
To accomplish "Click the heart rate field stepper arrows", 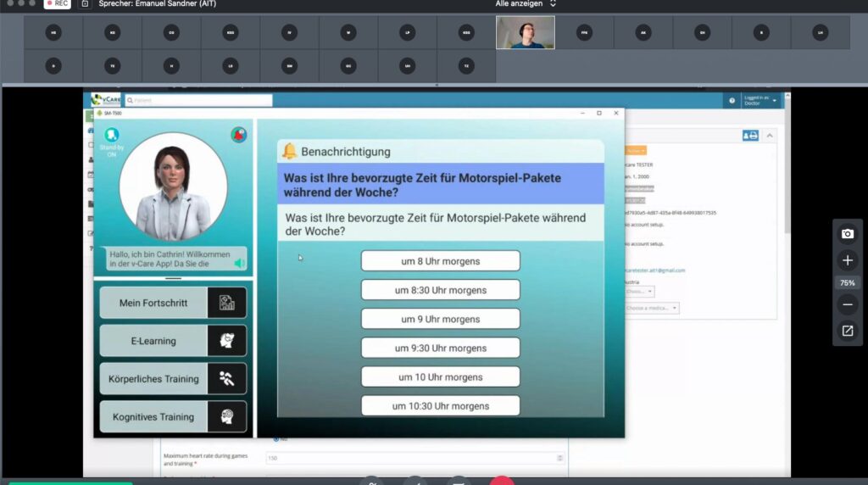I will click(x=559, y=458).
